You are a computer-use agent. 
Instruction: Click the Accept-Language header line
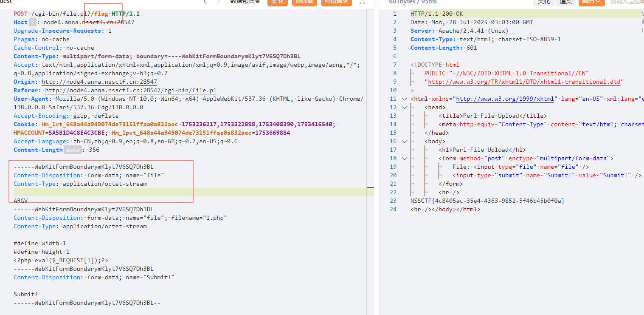pos(126,141)
